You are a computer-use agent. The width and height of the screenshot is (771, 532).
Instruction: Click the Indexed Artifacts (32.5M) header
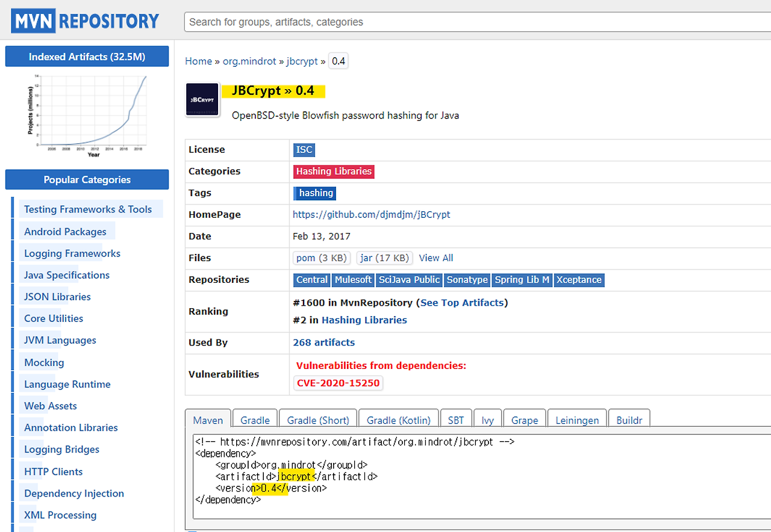[x=87, y=57]
